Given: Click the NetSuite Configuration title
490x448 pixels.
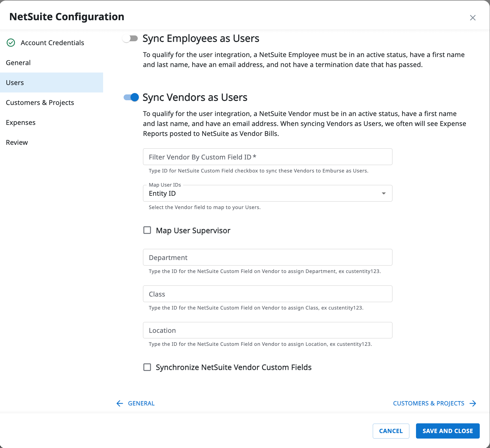Looking at the screenshot, I should 67,17.
